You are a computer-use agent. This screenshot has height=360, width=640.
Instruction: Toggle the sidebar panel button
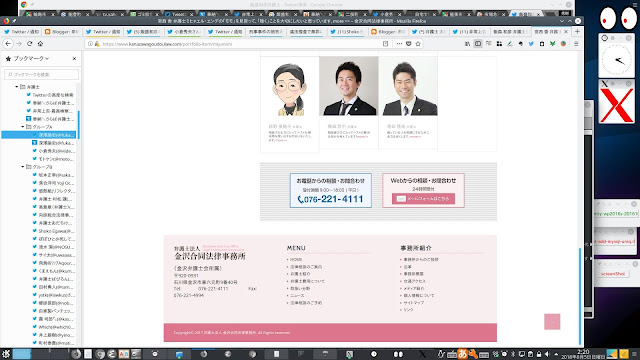478,44
